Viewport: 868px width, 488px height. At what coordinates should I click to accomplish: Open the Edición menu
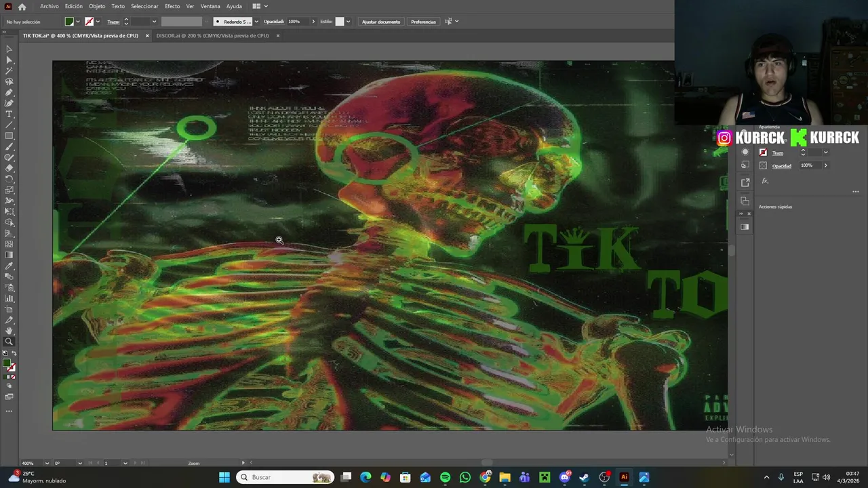pos(73,6)
